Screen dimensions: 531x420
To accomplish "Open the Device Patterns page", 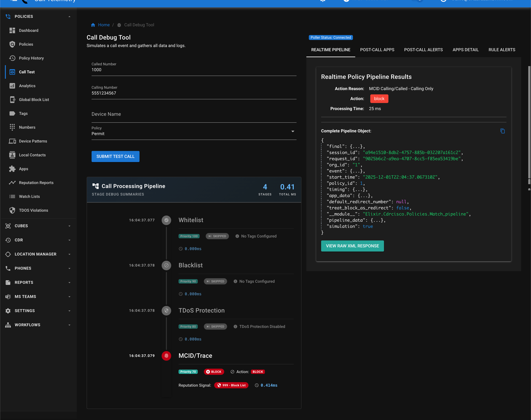I will (x=38, y=141).
